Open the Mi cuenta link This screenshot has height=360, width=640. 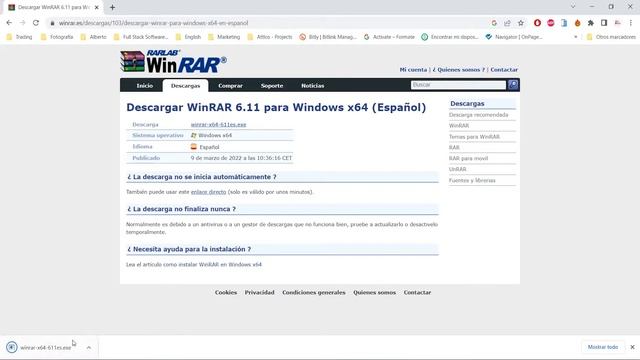click(x=413, y=70)
